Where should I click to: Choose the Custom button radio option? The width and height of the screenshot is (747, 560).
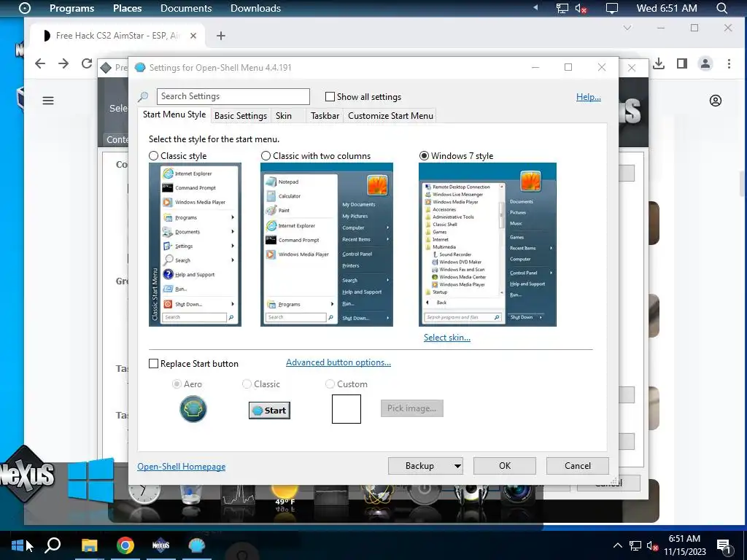[330, 384]
